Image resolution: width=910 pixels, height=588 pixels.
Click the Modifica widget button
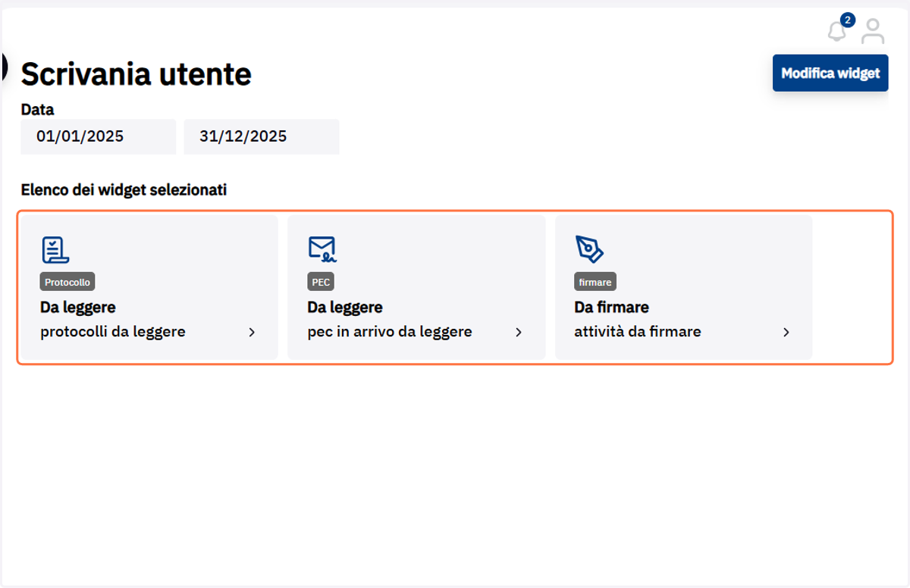(x=830, y=73)
